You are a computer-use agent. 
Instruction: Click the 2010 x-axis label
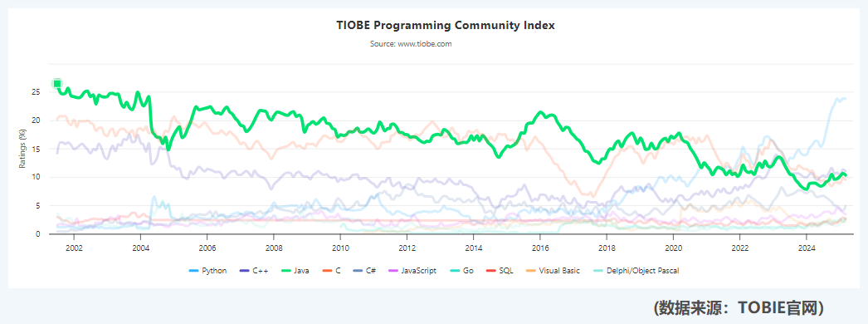pos(340,248)
